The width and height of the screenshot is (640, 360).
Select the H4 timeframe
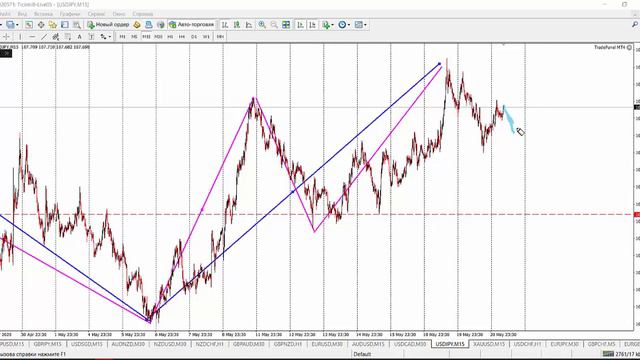point(182,37)
